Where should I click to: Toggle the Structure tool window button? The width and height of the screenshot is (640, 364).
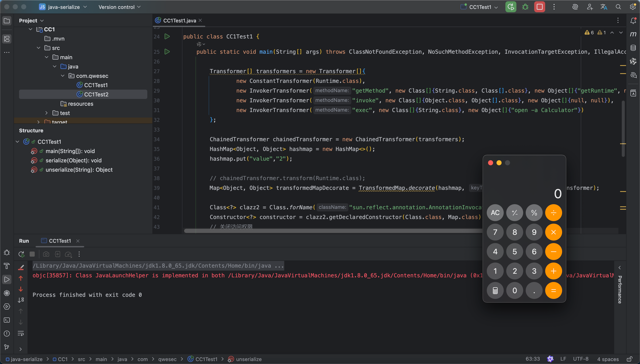click(7, 39)
